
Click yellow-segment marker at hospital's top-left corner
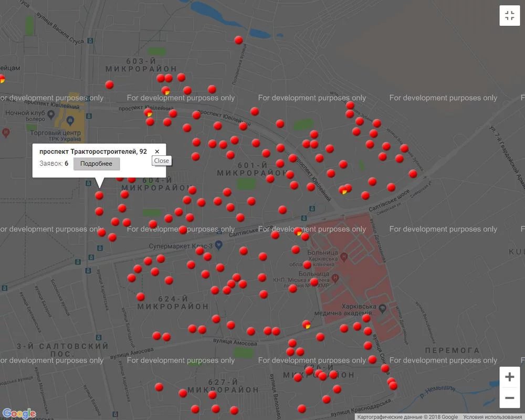click(x=298, y=231)
